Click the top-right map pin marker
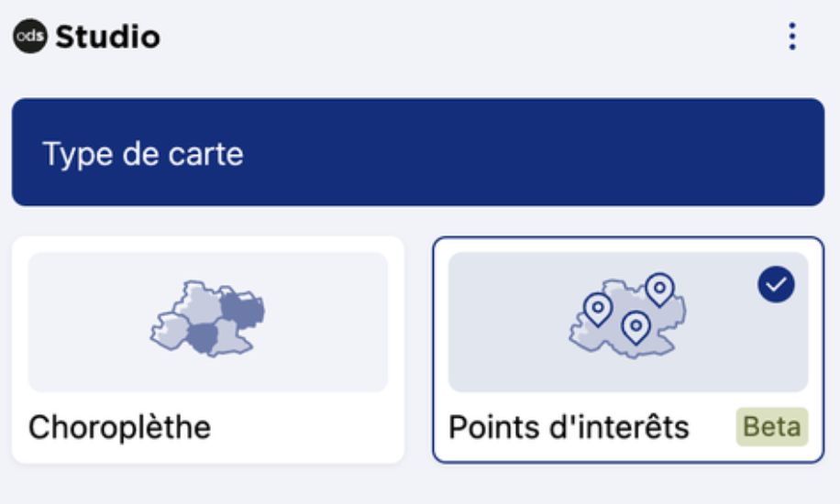840x504 pixels. tap(659, 288)
